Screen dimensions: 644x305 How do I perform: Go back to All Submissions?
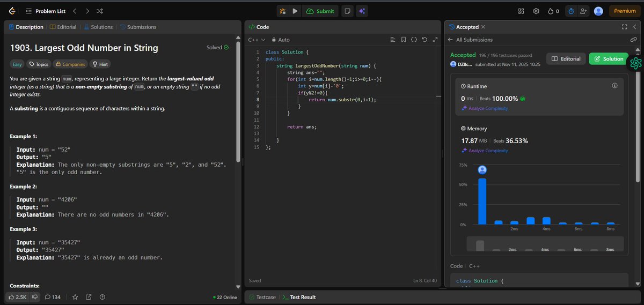pos(470,40)
